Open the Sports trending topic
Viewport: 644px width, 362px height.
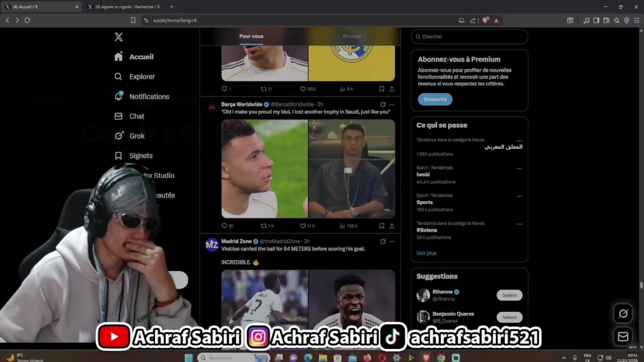point(424,202)
